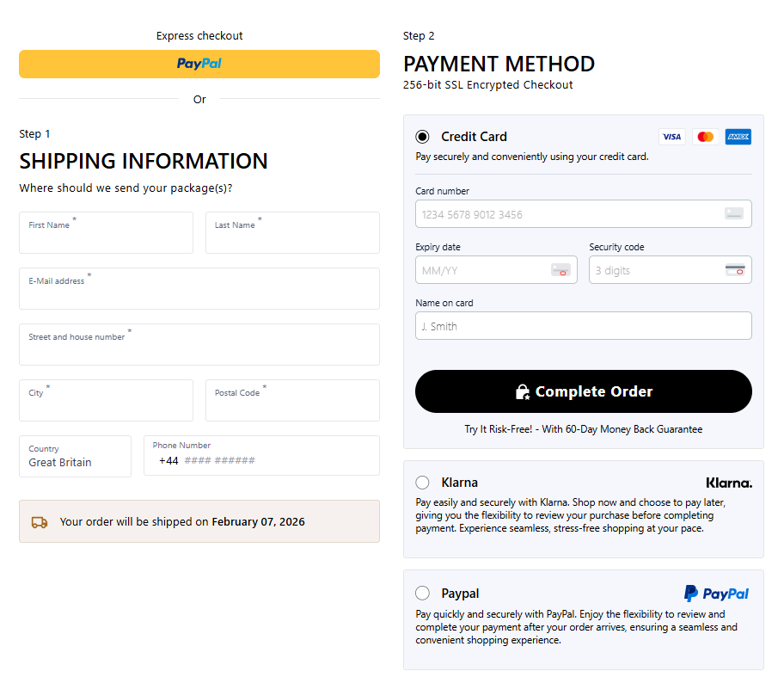Open the Country dropdown showing Great Britain

coord(75,456)
